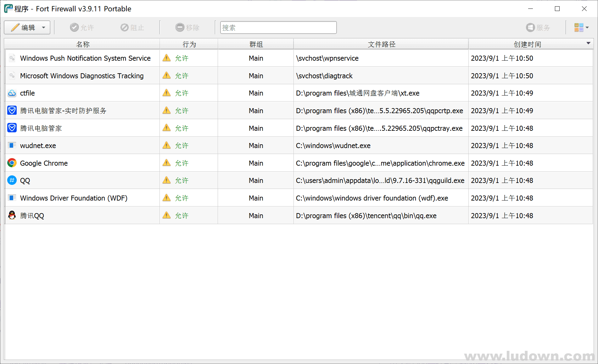Viewport: 598px width, 364px height.
Task: Sort by 行为 column header
Action: pos(189,44)
